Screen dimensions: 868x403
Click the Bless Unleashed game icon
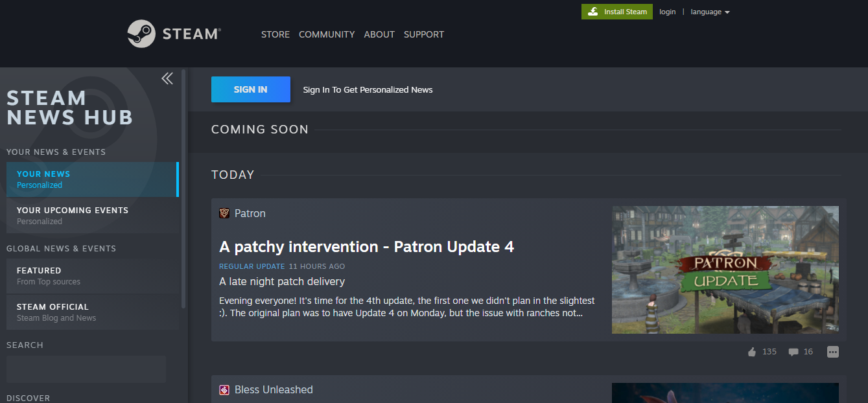[224, 389]
